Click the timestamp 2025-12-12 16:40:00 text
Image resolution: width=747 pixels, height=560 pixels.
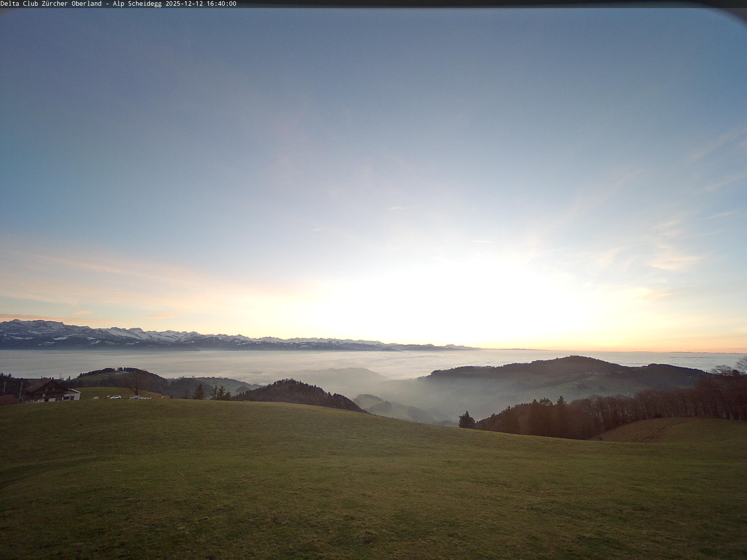(201, 4)
